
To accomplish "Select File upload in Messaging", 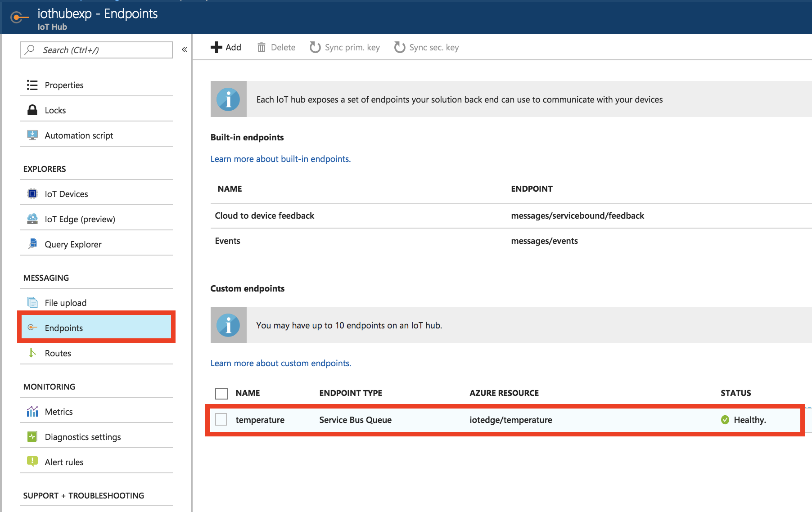I will click(x=96, y=303).
